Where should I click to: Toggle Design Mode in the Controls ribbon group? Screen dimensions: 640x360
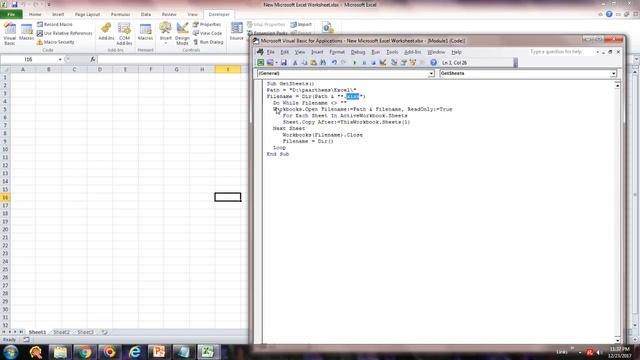[x=182, y=34]
